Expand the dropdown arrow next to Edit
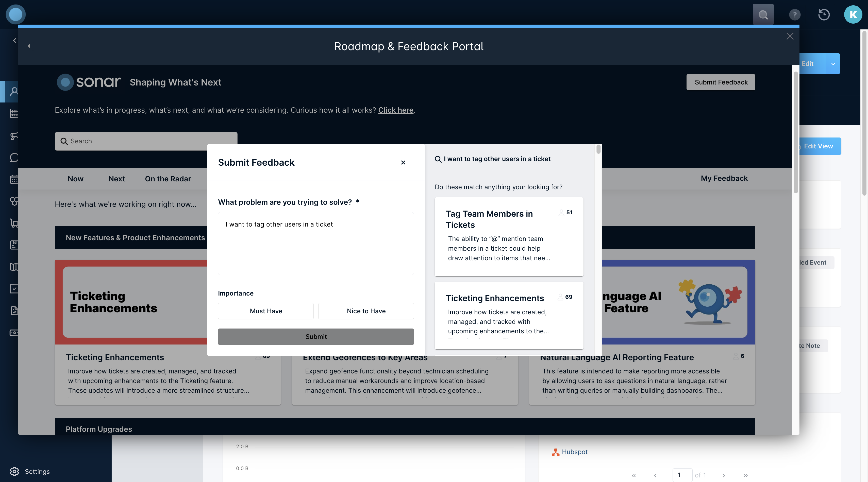The height and width of the screenshot is (482, 868). [x=833, y=64]
